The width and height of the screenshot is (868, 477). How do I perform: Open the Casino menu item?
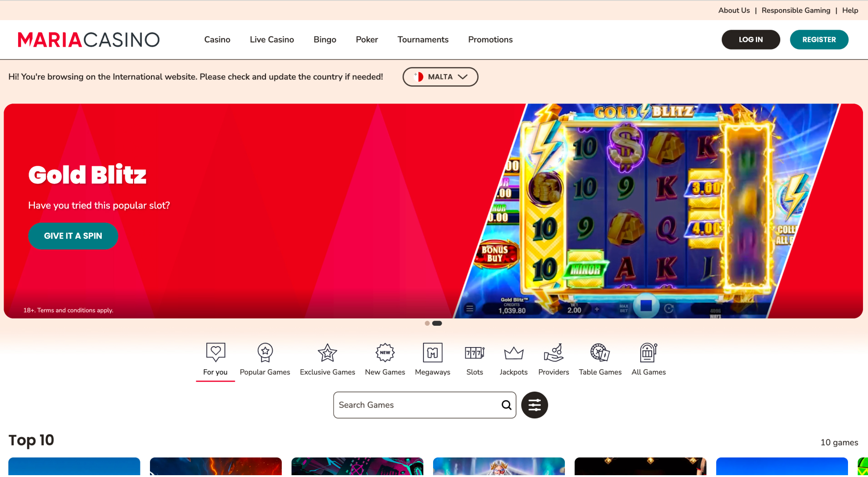pyautogui.click(x=217, y=40)
